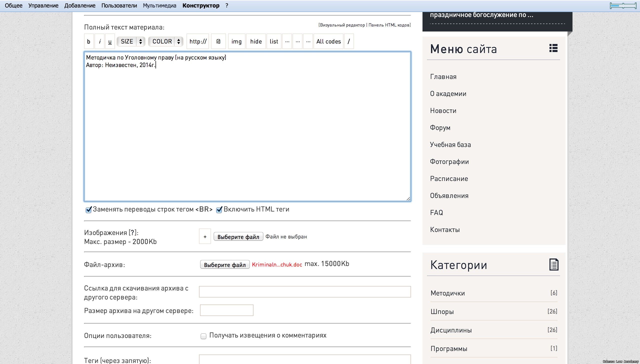
Task: Open the 'праздничное богослужение по ...' headline
Action: [481, 15]
